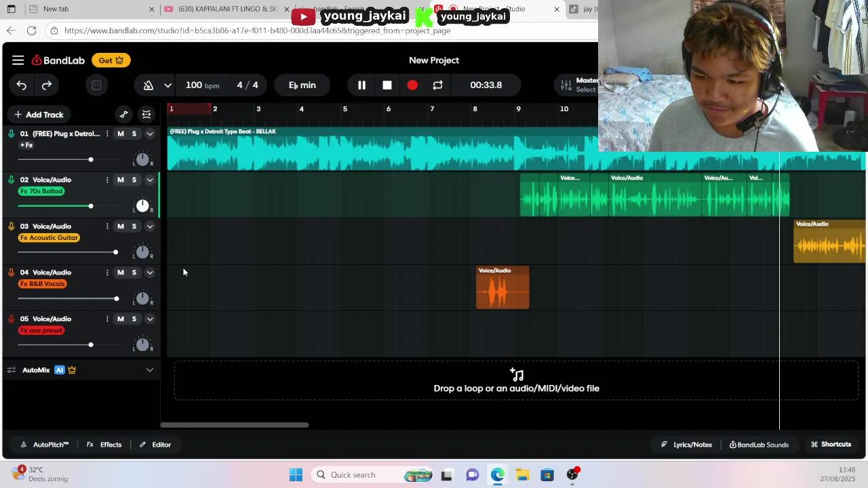Click the Get membership button
This screenshot has width=868, height=488.
(111, 60)
